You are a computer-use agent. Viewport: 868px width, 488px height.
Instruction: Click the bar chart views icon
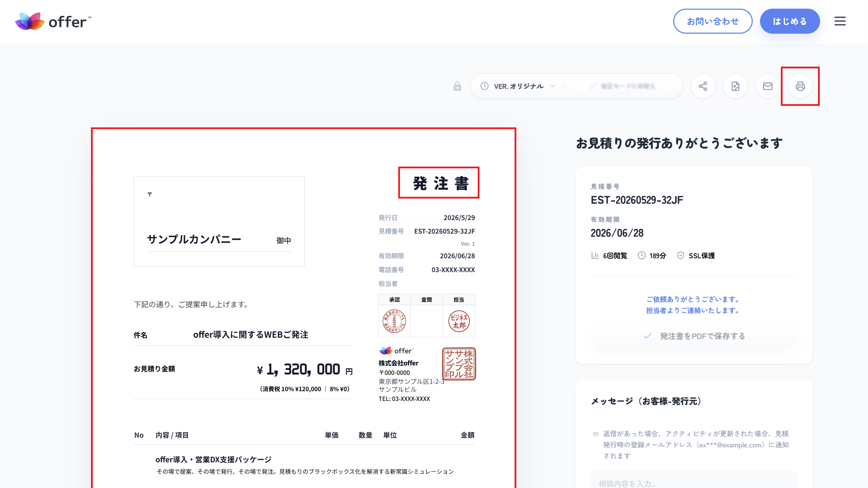point(595,255)
